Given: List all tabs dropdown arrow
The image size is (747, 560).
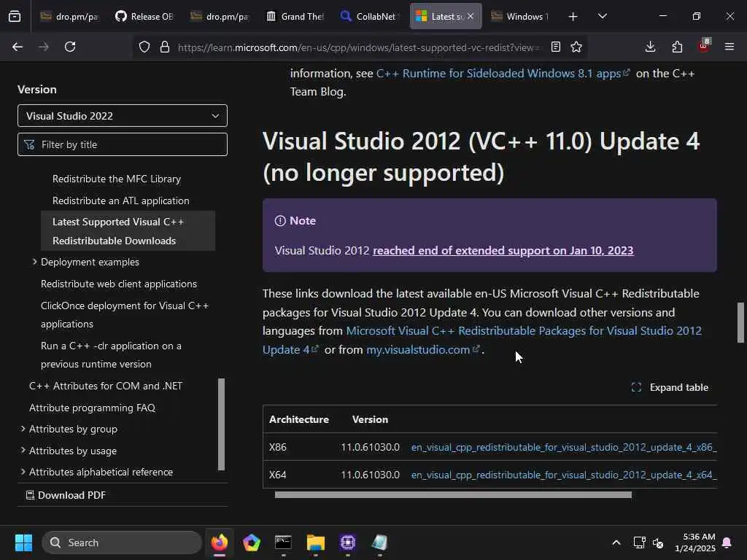Looking at the screenshot, I should click(602, 16).
